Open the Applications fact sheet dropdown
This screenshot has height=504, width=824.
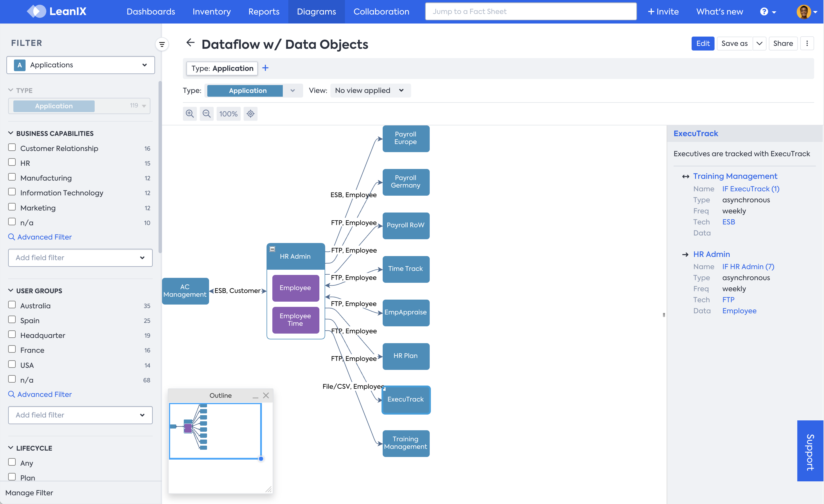pos(81,65)
